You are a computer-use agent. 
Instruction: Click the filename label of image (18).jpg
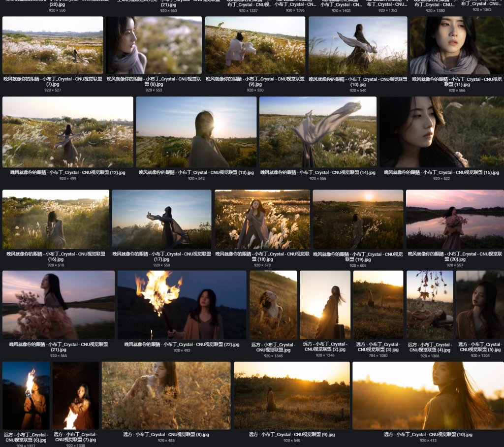coord(262,256)
